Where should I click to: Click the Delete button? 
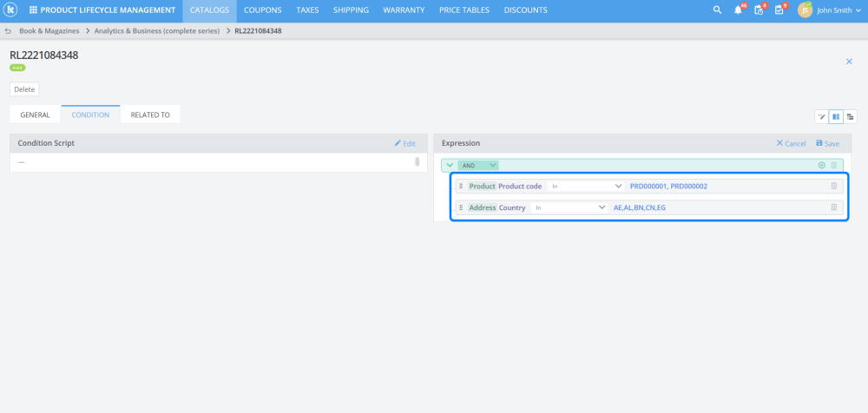coord(24,89)
